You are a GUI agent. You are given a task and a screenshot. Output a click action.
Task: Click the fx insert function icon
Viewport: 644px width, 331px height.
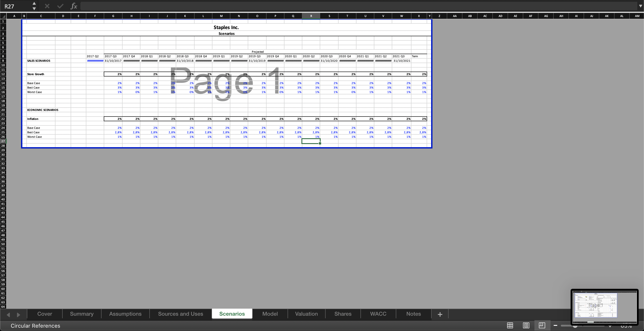pos(74,6)
